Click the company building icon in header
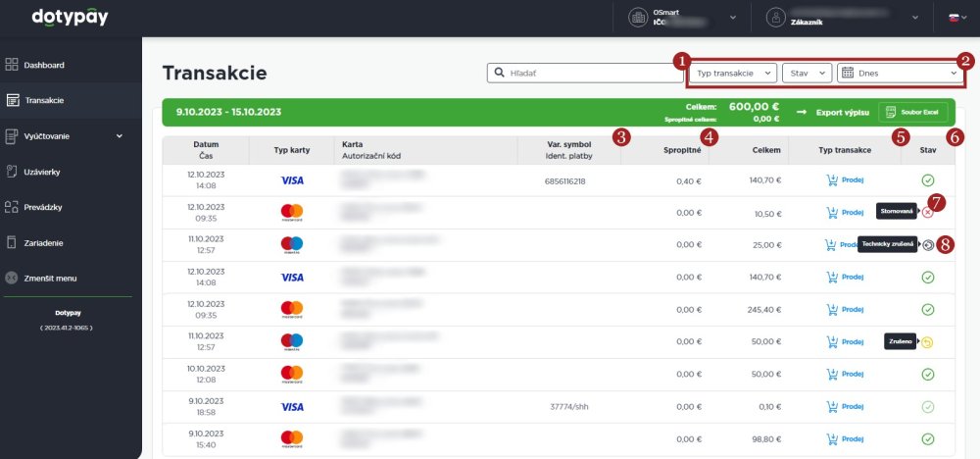Screen dimensions: 980x459 pyautogui.click(x=638, y=18)
